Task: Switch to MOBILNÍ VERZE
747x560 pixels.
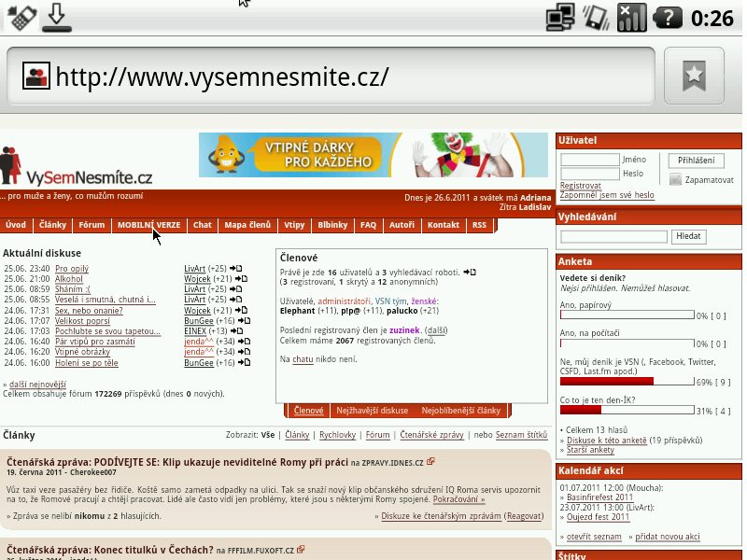Action: (x=149, y=225)
